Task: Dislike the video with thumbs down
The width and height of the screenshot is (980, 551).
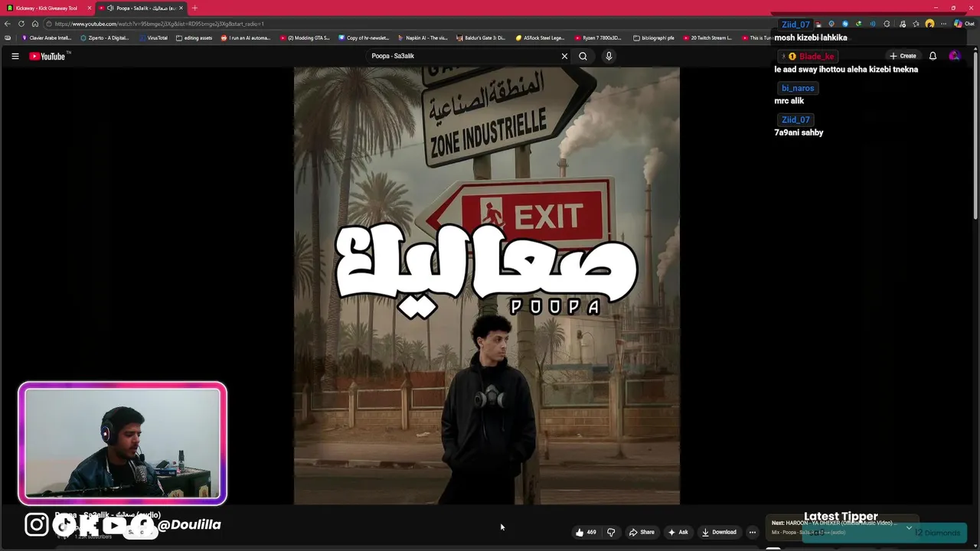Action: [x=611, y=532]
